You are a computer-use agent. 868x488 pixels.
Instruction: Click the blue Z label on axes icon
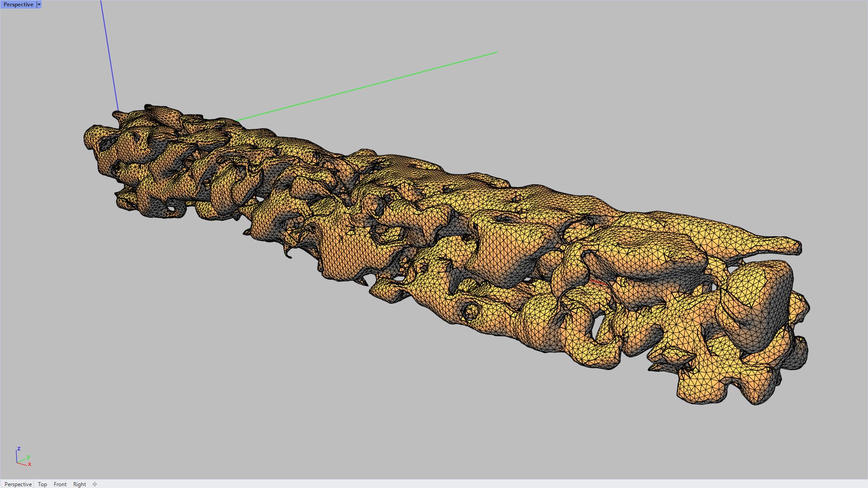coord(19,449)
